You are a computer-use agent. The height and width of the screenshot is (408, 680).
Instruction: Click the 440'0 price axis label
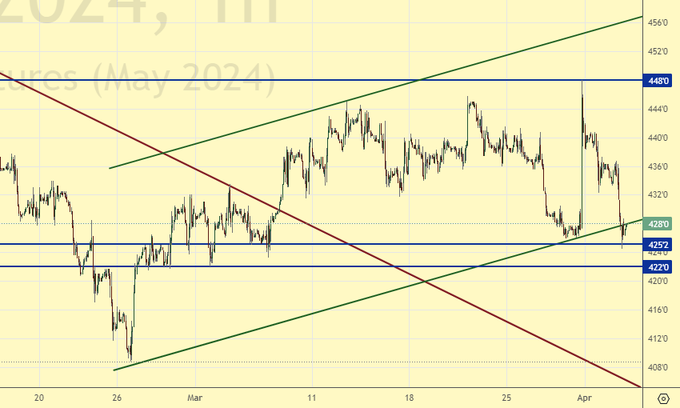[659, 137]
